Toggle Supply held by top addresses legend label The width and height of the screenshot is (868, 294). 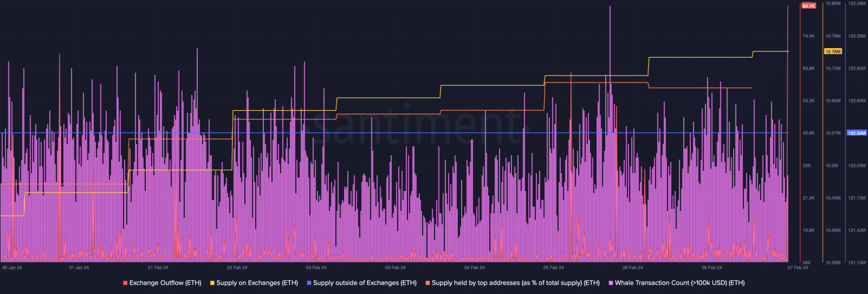coord(515,283)
